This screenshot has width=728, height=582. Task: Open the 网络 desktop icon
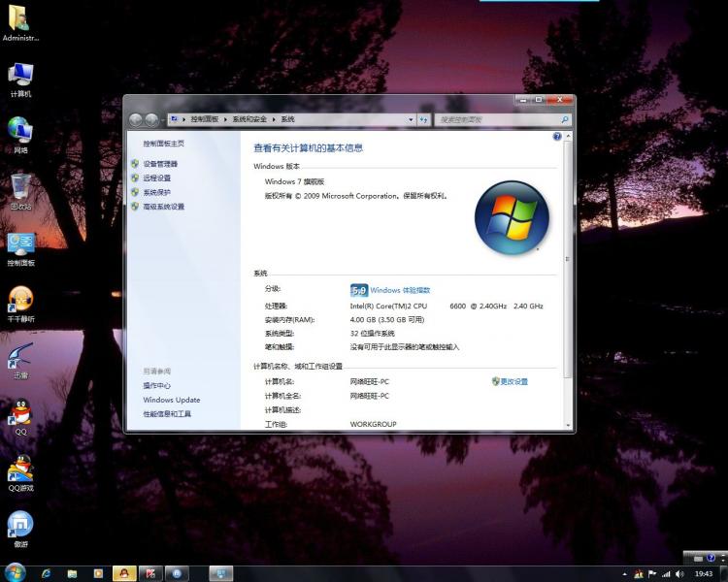(x=20, y=135)
